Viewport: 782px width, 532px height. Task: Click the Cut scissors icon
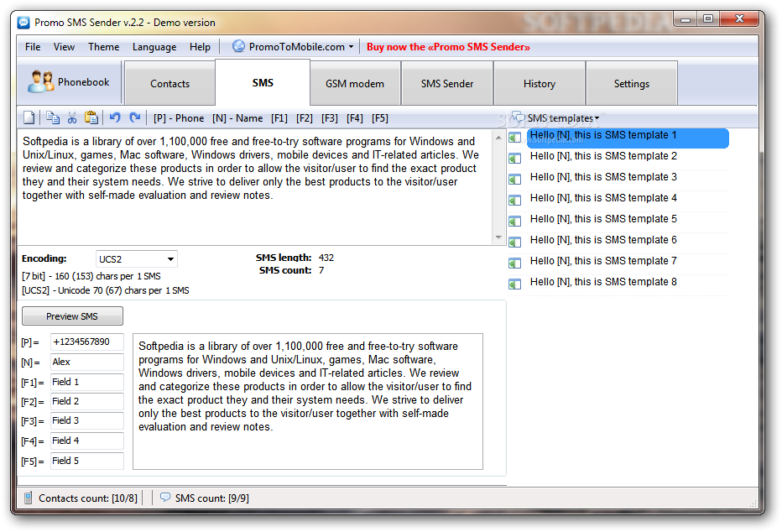(x=72, y=117)
